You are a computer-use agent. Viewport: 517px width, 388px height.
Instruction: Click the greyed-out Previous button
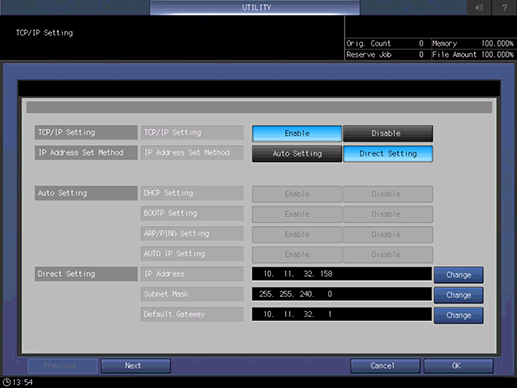pyautogui.click(x=62, y=366)
